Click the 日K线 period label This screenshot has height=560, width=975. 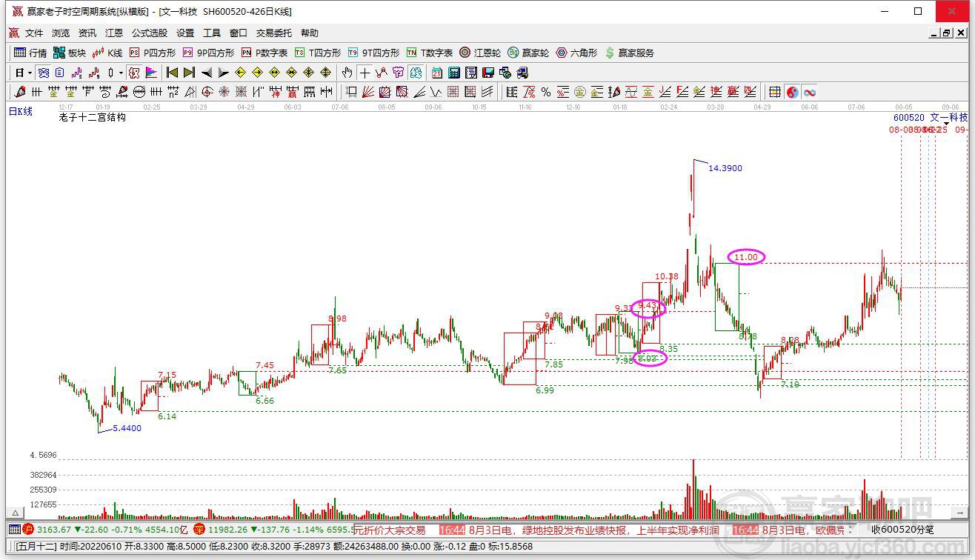click(21, 111)
